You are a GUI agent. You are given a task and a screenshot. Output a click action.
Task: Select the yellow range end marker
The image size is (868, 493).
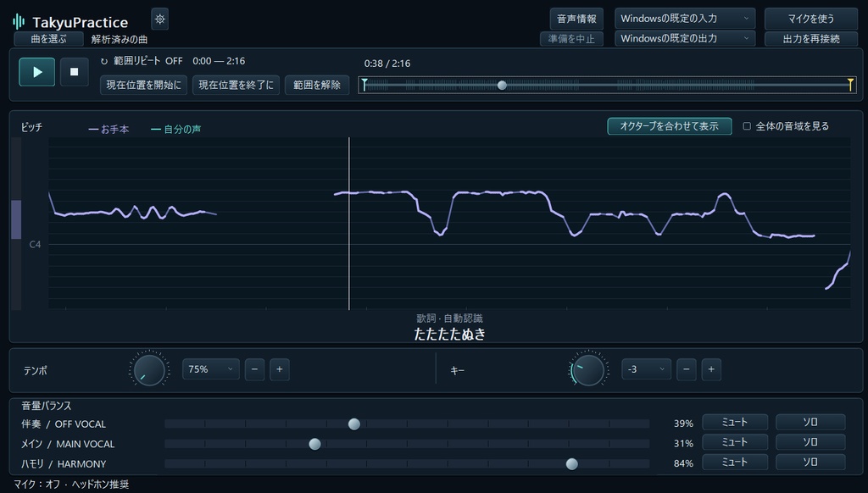click(850, 85)
